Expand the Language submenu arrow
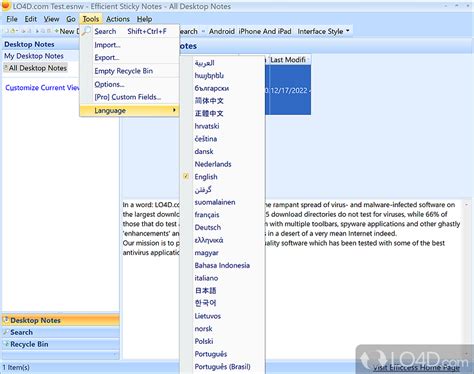Viewport: 474px width, 374px height. point(174,110)
